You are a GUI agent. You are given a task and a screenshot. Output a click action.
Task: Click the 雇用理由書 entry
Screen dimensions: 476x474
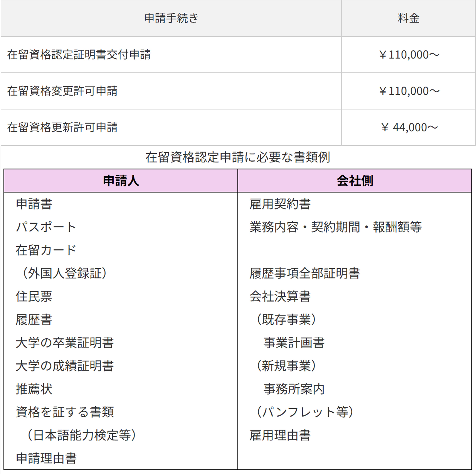click(280, 435)
